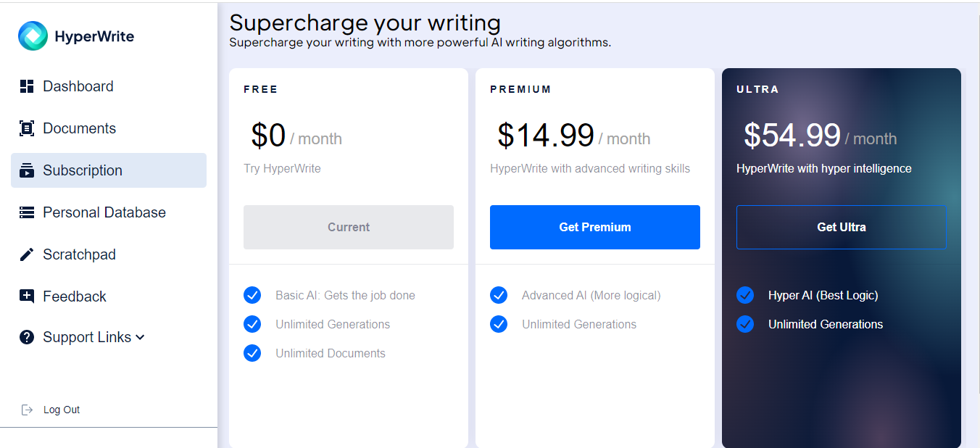Click the Unlimited Documents checkmark in Free plan
This screenshot has width=980, height=448.
pos(252,353)
